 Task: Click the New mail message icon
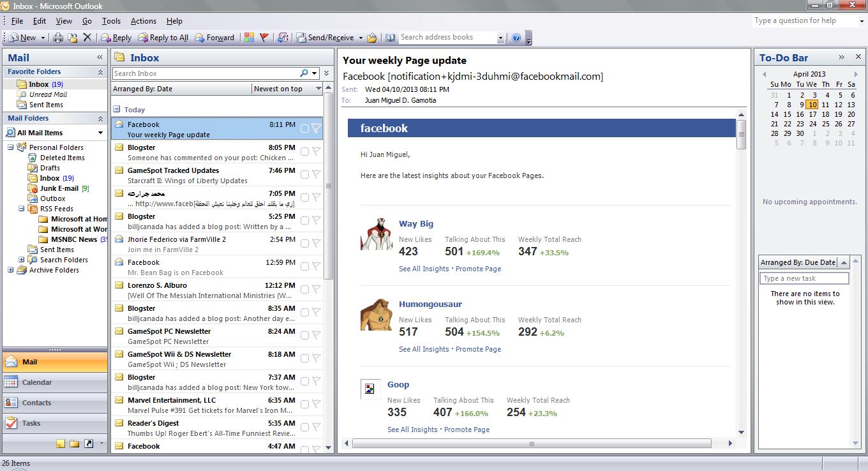click(13, 38)
